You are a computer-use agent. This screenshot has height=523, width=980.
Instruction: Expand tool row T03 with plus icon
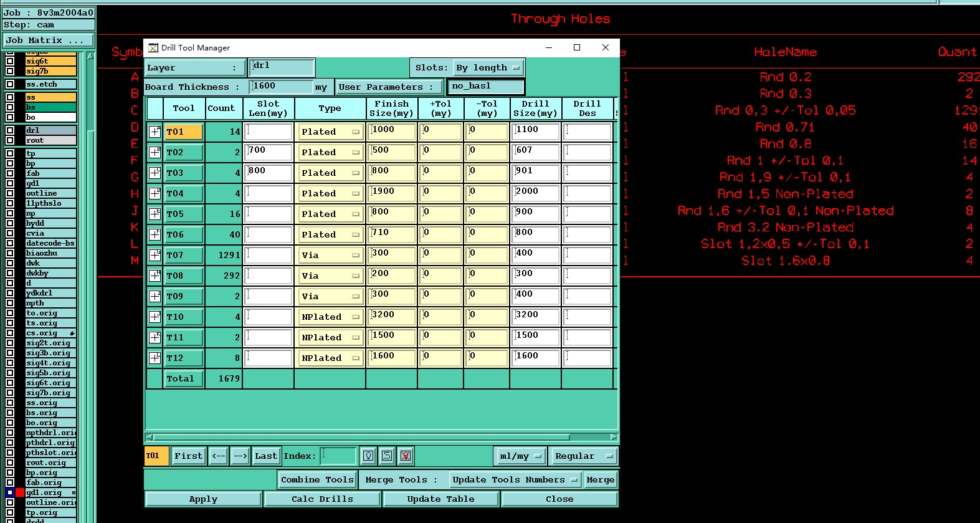(x=155, y=173)
